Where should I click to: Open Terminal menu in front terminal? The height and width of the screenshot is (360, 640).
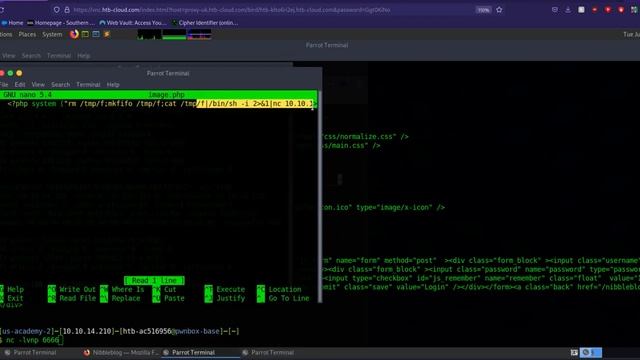coord(88,84)
